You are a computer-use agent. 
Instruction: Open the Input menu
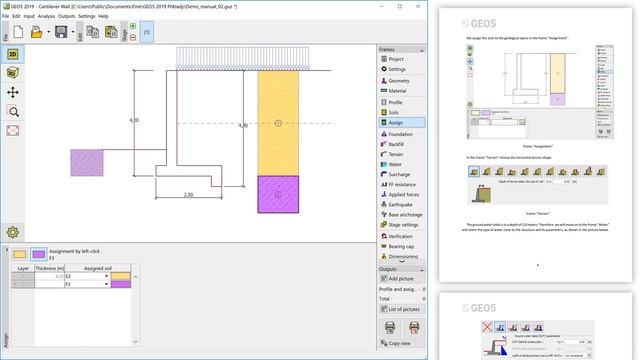(x=29, y=16)
